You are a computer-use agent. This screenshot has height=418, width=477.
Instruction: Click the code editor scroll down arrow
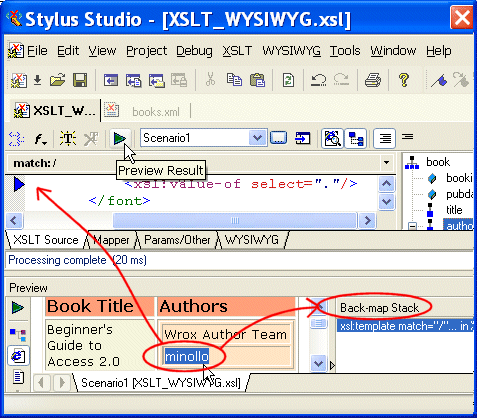point(386,202)
